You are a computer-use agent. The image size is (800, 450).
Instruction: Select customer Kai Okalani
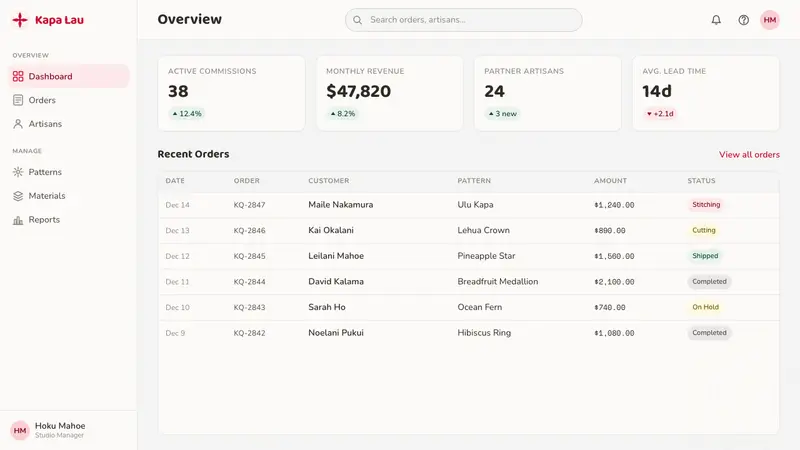pyautogui.click(x=331, y=230)
